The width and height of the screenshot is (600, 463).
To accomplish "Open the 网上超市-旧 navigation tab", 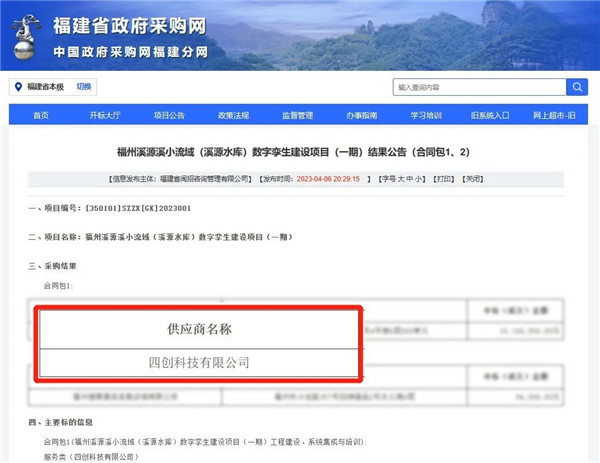I will [x=554, y=115].
